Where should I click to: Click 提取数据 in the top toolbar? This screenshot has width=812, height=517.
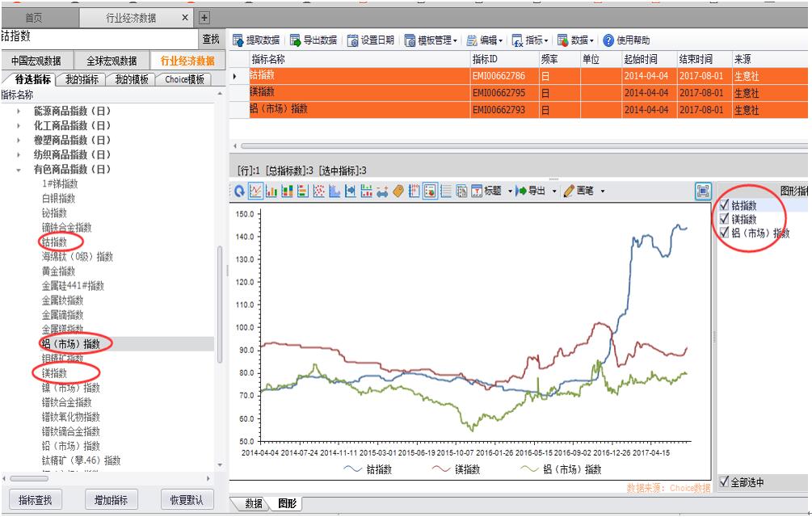[x=257, y=40]
